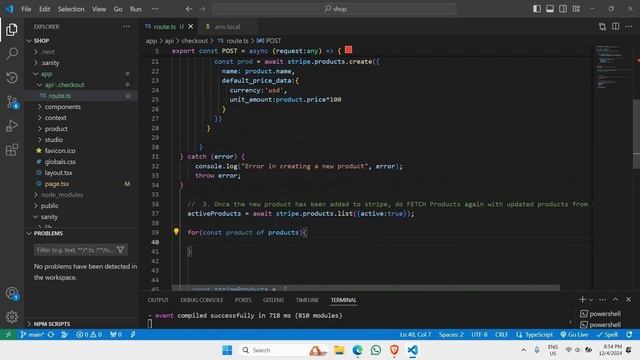Screen dimensions: 640x360
Task: Click the red color swatch on line 5
Action: tap(348, 50)
